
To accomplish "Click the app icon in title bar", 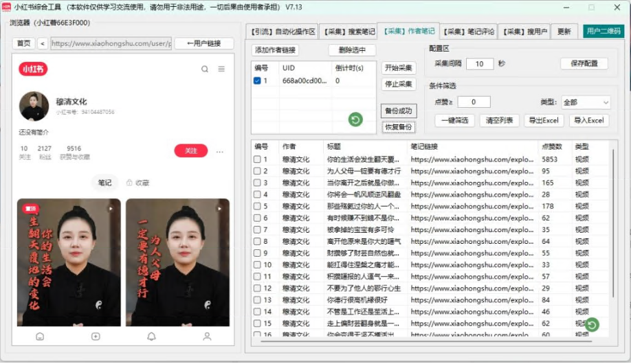I will point(6,7).
